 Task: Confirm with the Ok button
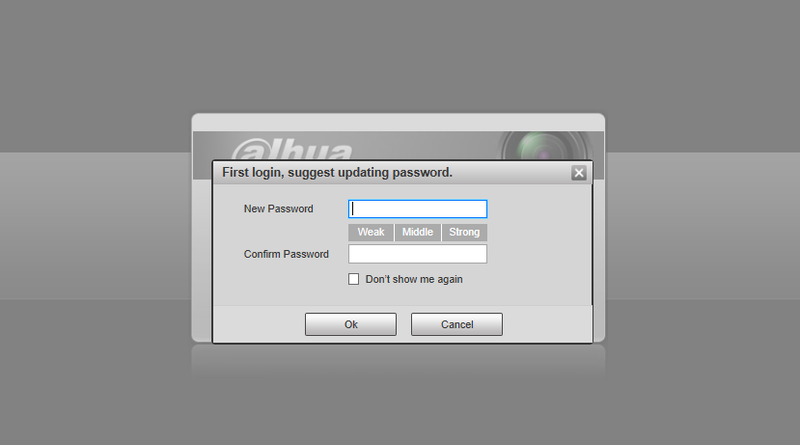point(351,325)
